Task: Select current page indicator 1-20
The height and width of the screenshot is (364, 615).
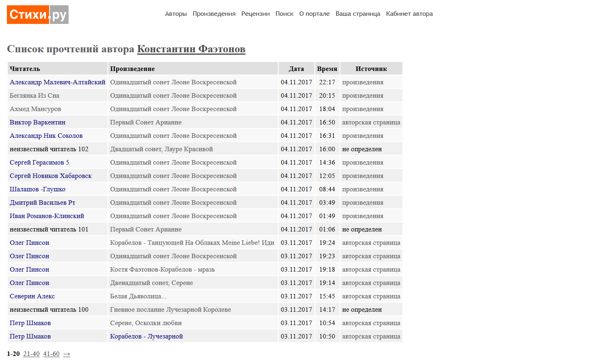Action: click(13, 354)
